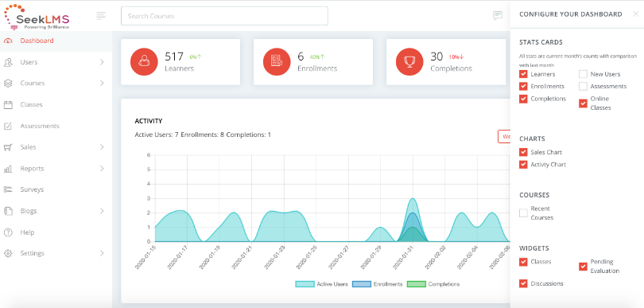Open the Dashboard menu item
644x308 pixels.
(x=56, y=41)
